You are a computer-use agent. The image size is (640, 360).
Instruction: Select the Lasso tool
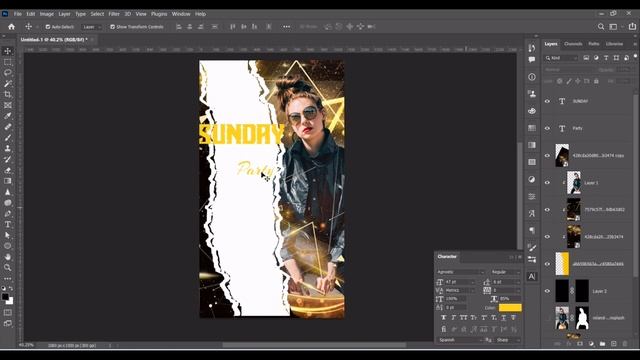tap(8, 73)
